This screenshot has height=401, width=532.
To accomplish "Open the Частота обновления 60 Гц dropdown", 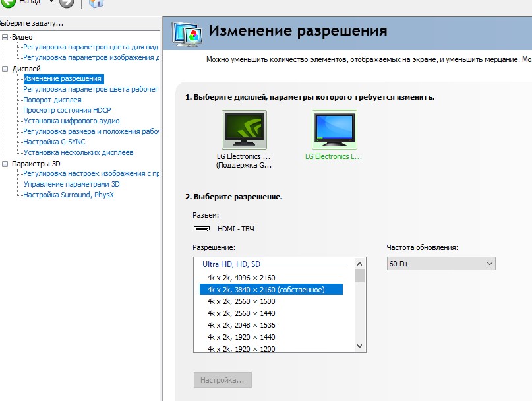I will tap(440, 264).
